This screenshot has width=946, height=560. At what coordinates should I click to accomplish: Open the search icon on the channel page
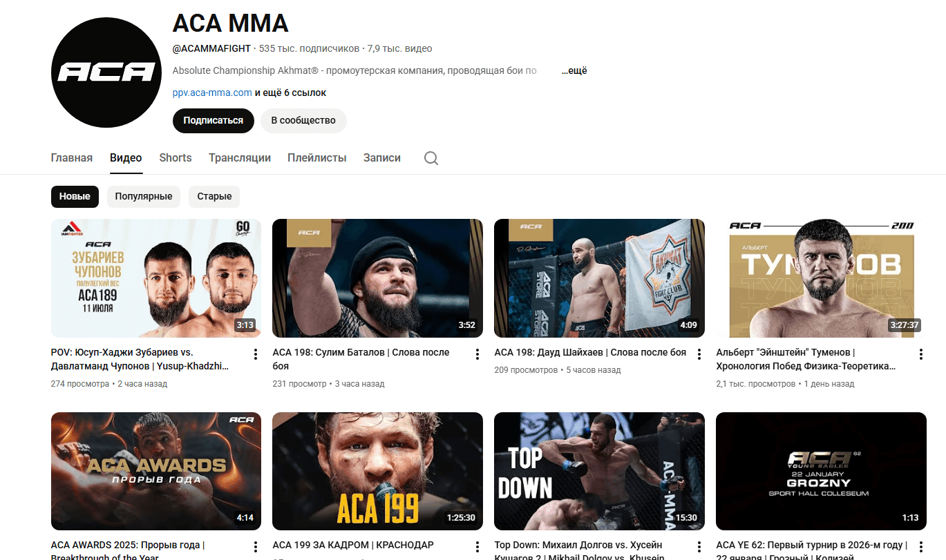(431, 157)
